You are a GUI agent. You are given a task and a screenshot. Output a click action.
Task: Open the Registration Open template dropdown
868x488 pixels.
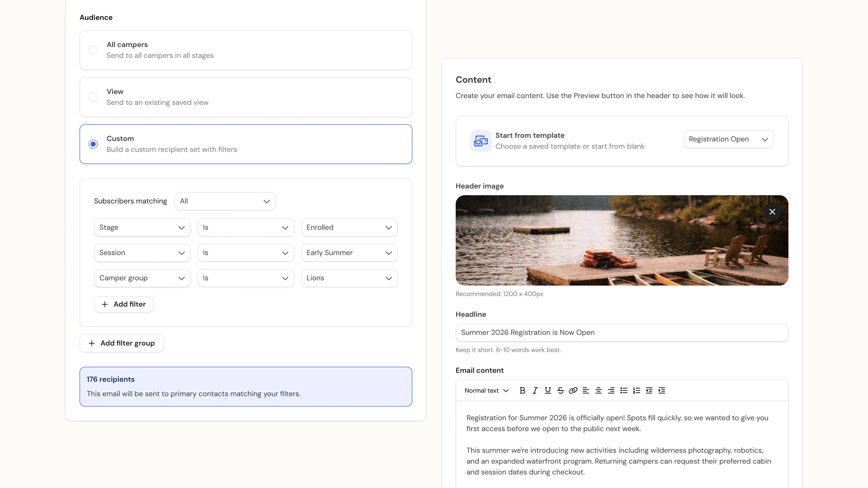click(x=729, y=139)
